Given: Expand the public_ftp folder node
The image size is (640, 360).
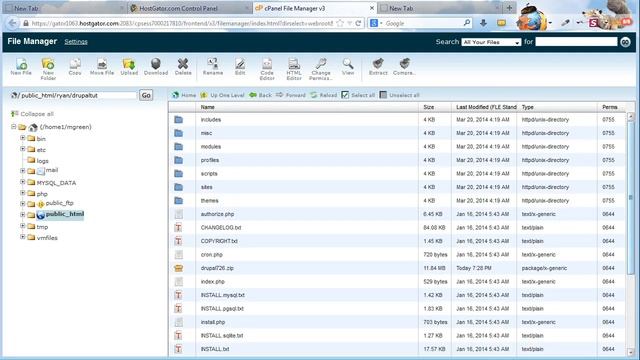Looking at the screenshot, I should pos(23,203).
